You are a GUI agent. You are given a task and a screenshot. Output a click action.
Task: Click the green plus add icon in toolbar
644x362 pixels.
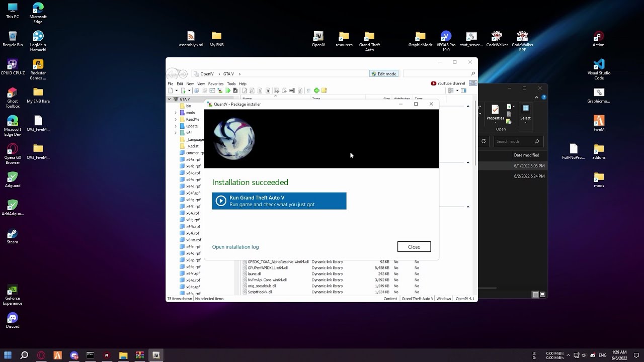coord(316,90)
